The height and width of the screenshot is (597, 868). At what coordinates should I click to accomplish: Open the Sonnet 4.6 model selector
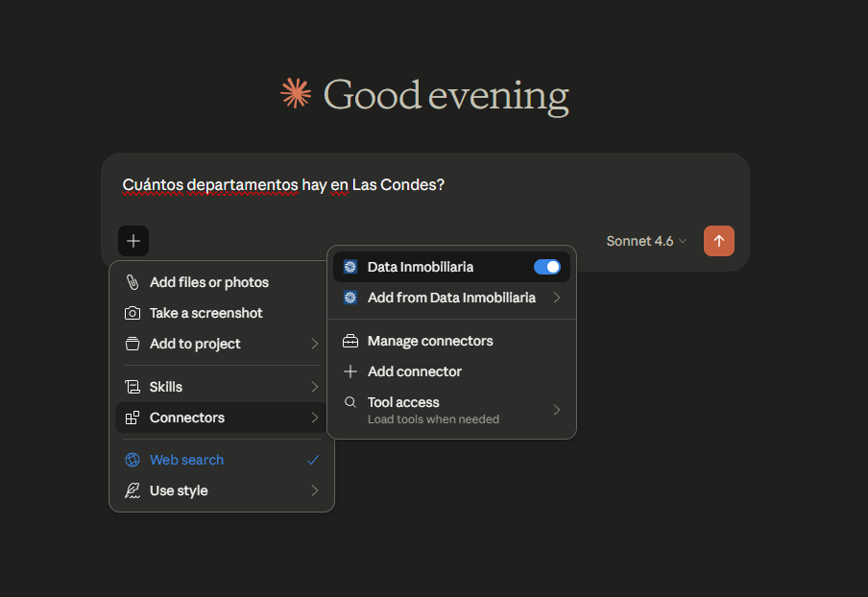(x=646, y=241)
